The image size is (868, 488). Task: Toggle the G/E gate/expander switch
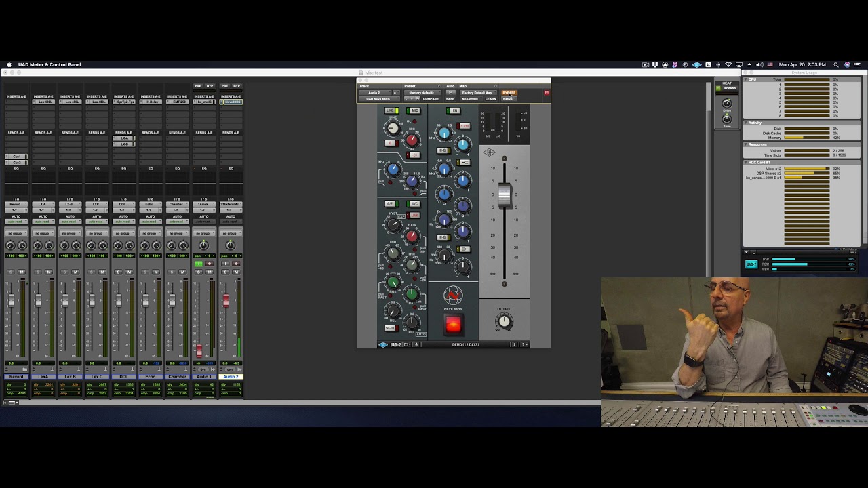[391, 203]
